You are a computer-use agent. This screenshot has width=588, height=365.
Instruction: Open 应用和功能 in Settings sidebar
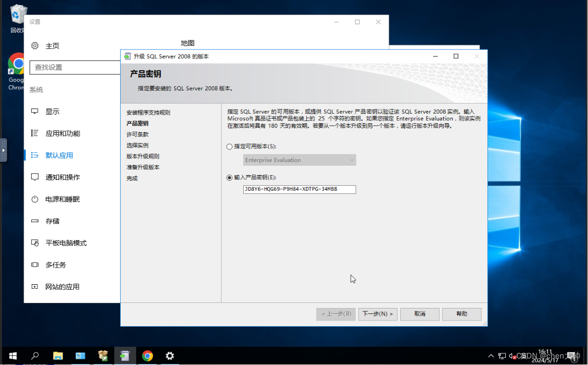(x=63, y=134)
